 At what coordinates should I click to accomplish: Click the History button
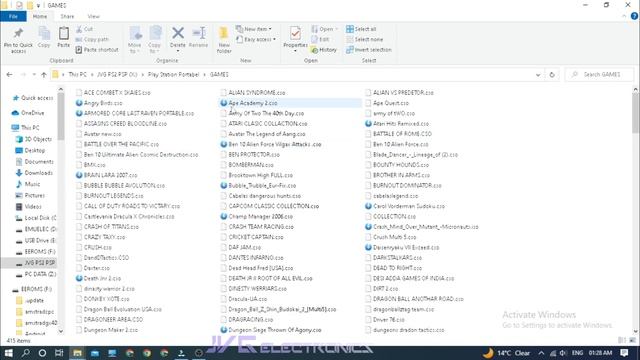tap(324, 50)
